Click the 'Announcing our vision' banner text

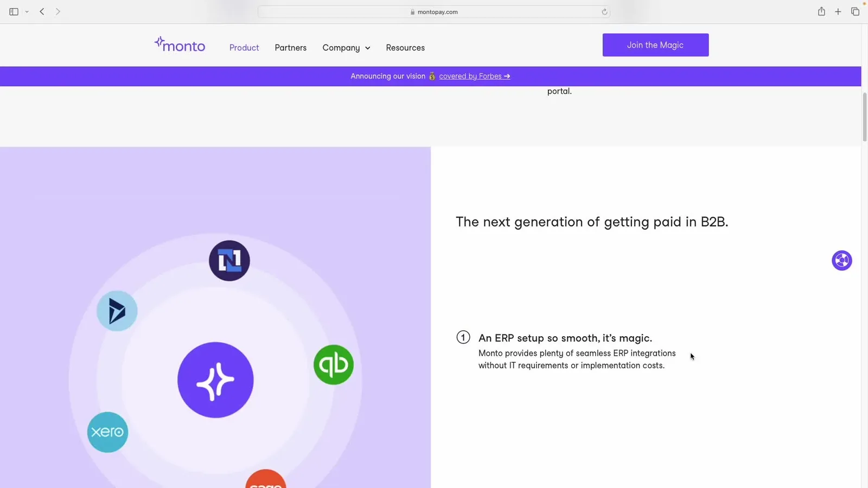pos(388,76)
